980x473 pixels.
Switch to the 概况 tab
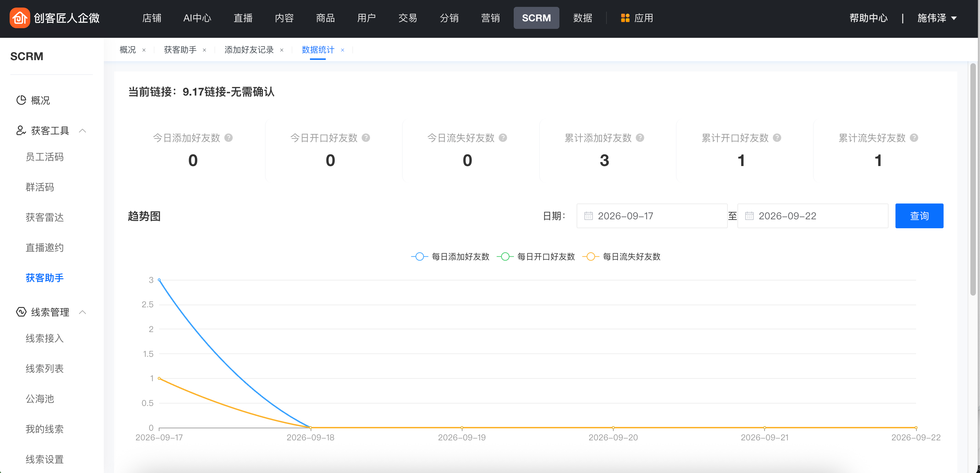tap(127, 50)
